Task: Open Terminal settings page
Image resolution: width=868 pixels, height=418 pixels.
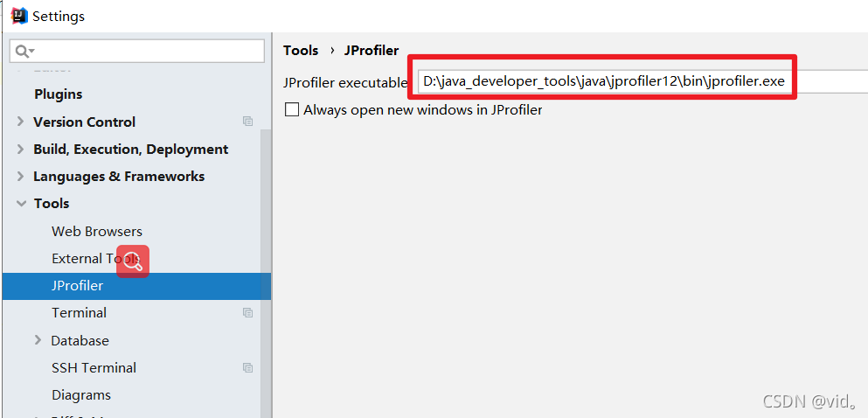Action: (x=80, y=313)
